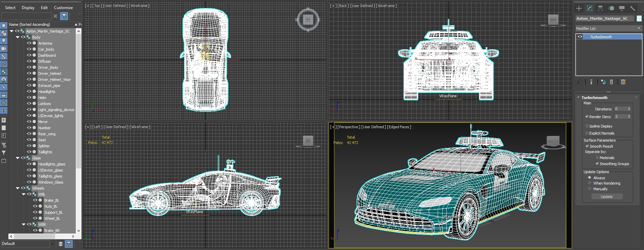
Task: Toggle Separate by Smoothing Groups checkbox
Action: click(x=597, y=164)
